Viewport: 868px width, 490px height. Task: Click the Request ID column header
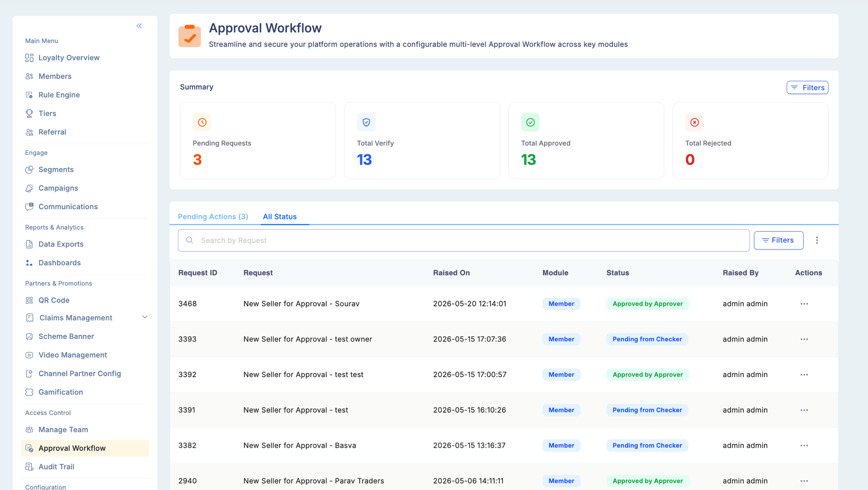point(197,273)
